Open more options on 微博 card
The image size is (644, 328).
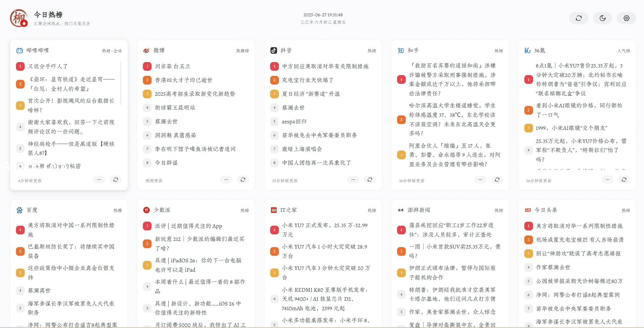[226, 180]
